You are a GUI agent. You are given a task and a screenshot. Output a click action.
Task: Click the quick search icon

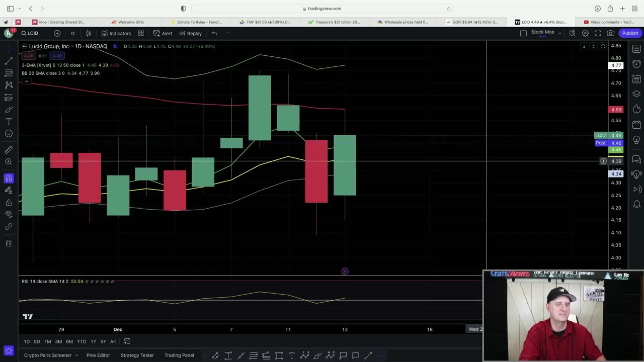click(x=573, y=33)
